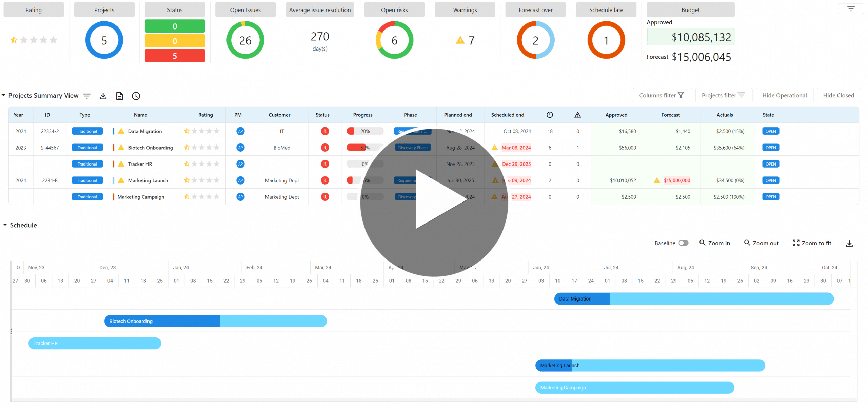Click the Data Migration 20% progress bar
This screenshot has height=405, width=868.
click(x=365, y=131)
